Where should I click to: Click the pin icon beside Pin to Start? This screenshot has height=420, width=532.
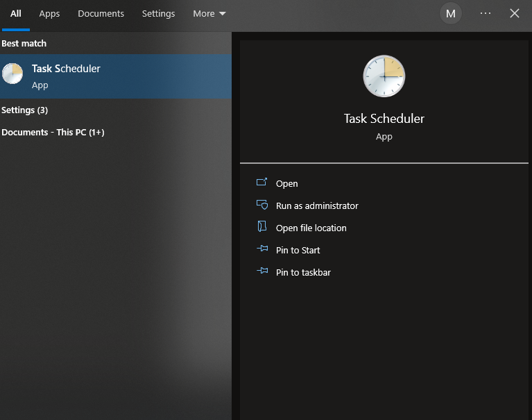click(x=262, y=249)
